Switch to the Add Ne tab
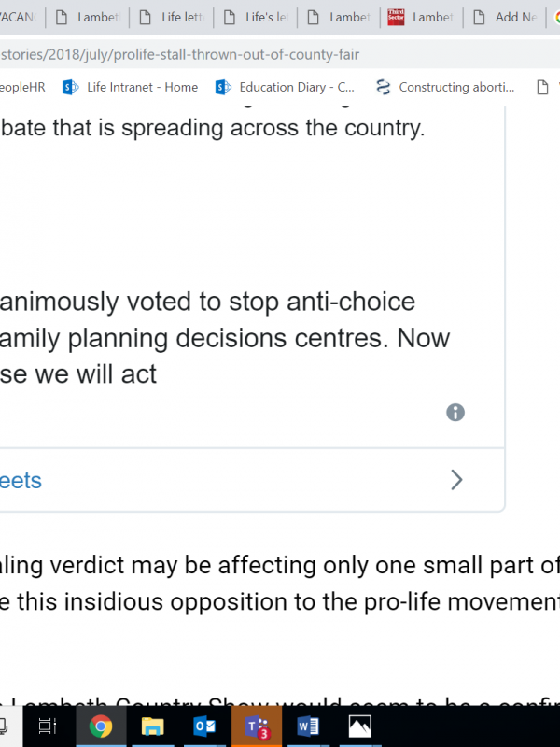This screenshot has height=747, width=560. tap(505, 18)
